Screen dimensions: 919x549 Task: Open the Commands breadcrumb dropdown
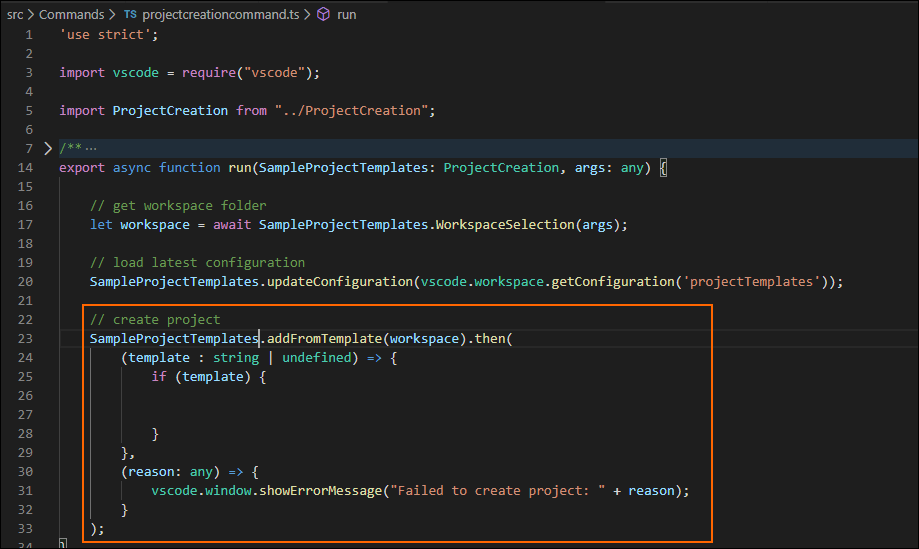pyautogui.click(x=71, y=15)
